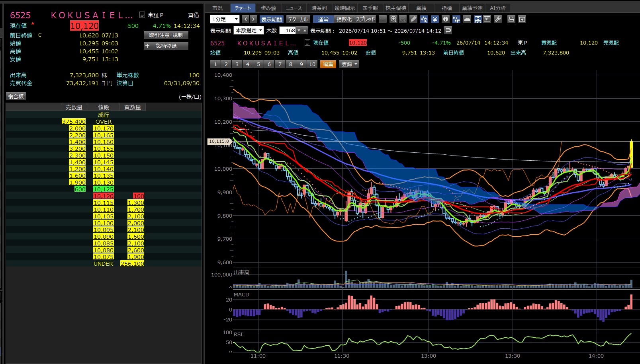The width and height of the screenshot is (640, 364).
Task: Click the yen currency icon
Action: click(x=435, y=19)
